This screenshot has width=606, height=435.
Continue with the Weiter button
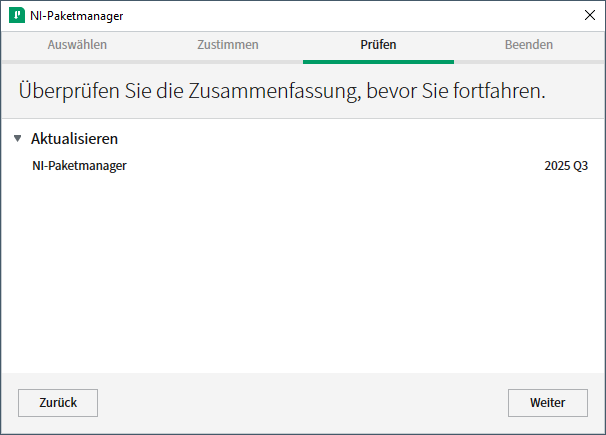point(547,403)
